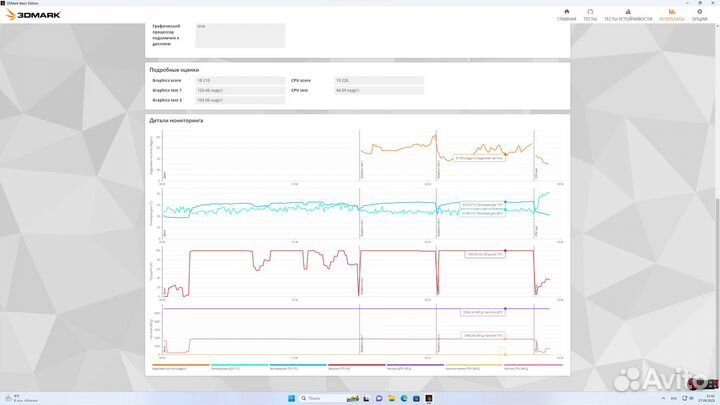720x405 pixels.
Task: Click the frame rate tooltip in orange chart
Action: [479, 158]
